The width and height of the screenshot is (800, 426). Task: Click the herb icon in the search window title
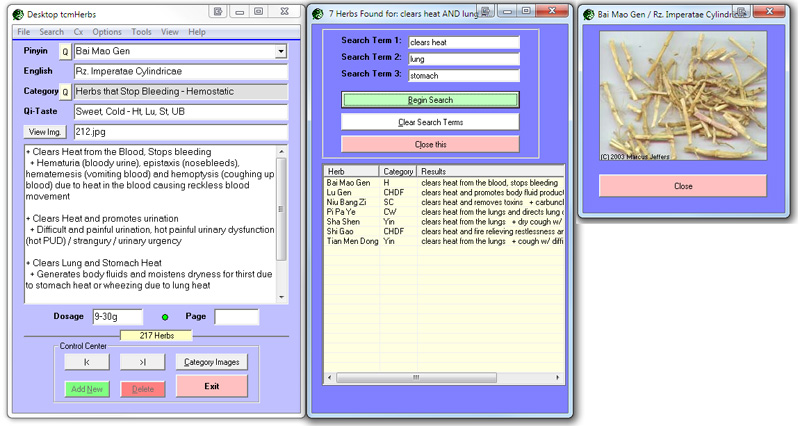tap(318, 14)
